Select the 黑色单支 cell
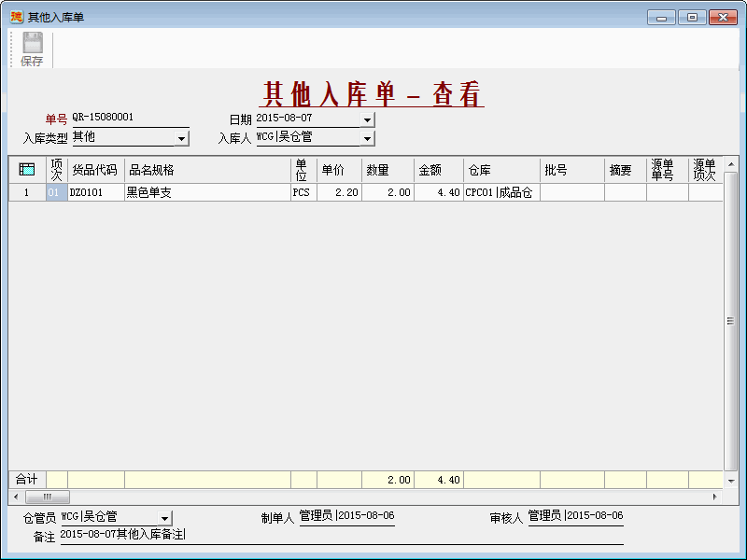Screen dimensions: 747x560 [x=207, y=192]
